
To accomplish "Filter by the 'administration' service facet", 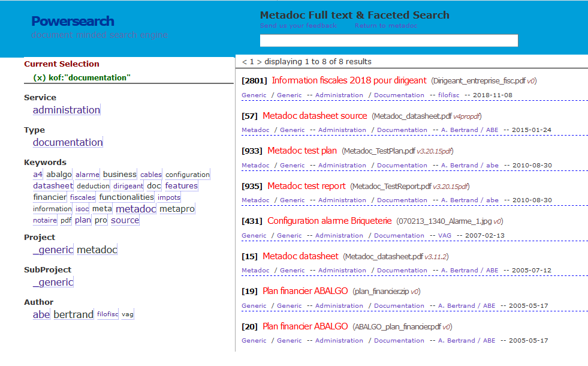I will pos(66,110).
